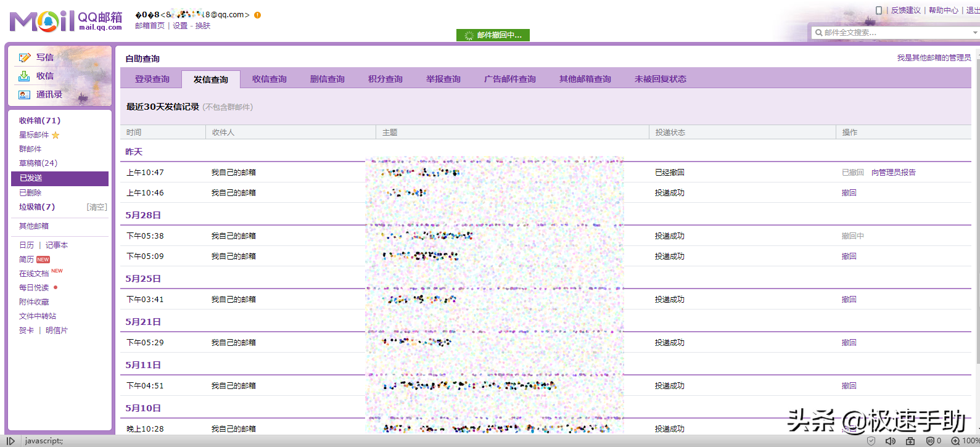Click the speaker icon in status bar
Image resolution: width=980 pixels, height=447 pixels.
click(x=891, y=441)
